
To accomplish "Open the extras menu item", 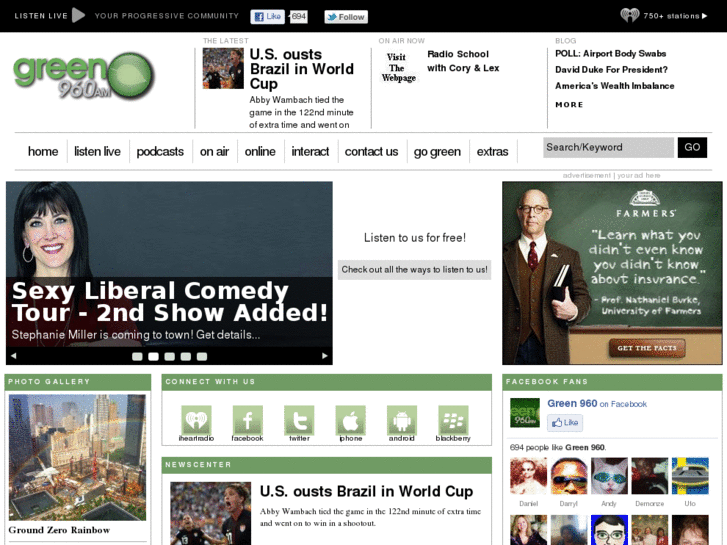I will click(x=492, y=151).
